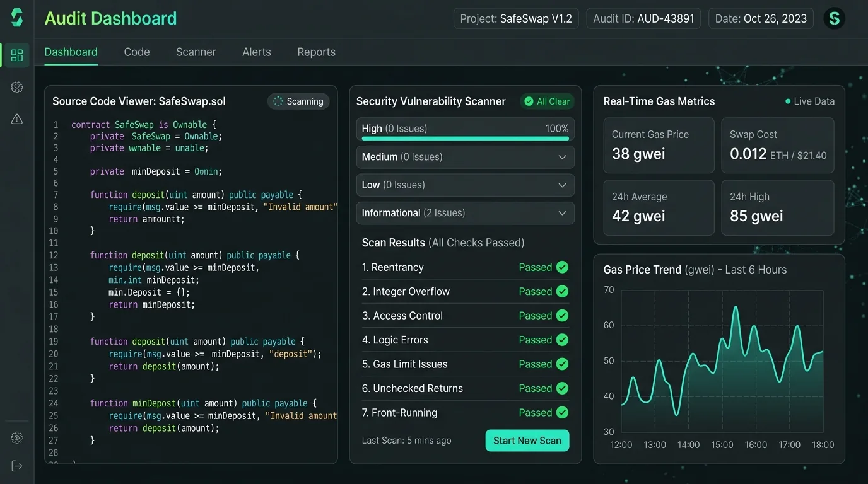Click the Reentrancy passed checkmark icon
Viewport: 868px width, 484px height.
tap(562, 267)
